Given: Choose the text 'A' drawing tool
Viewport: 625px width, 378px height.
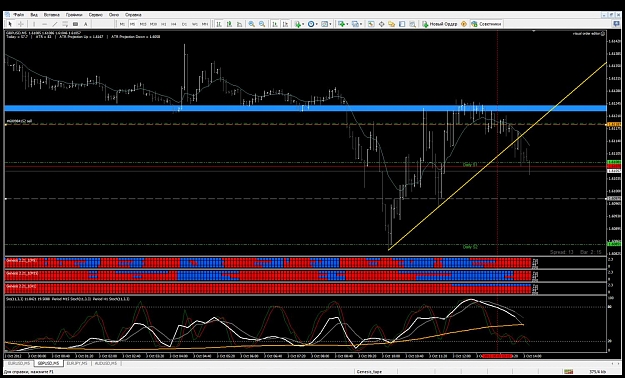Looking at the screenshot, I should pos(85,24).
